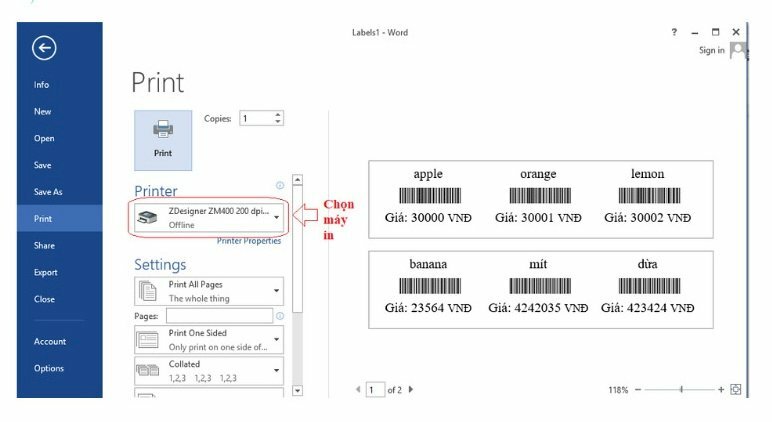Click the Print button with printer icon
The image size is (772, 422).
tap(163, 140)
